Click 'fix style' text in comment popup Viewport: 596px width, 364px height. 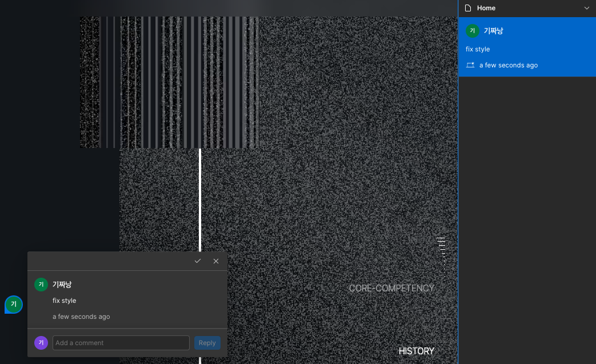64,301
